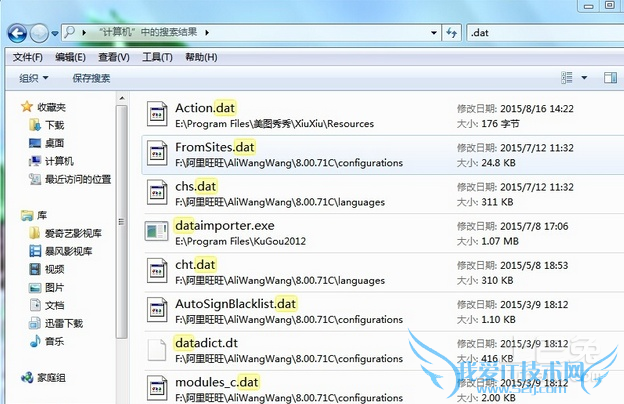Click the modules_c.dat file name
Image resolution: width=624 pixels, height=404 pixels.
coord(217,383)
